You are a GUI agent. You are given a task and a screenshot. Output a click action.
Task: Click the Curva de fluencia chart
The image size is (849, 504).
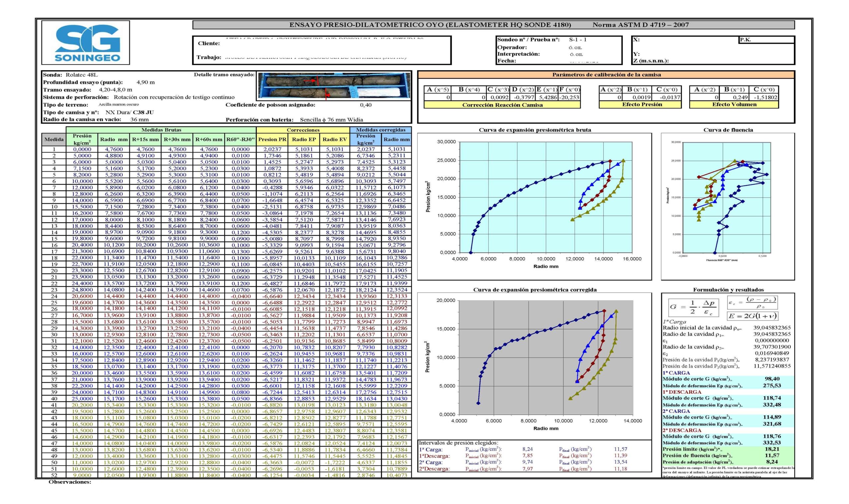tap(727, 204)
